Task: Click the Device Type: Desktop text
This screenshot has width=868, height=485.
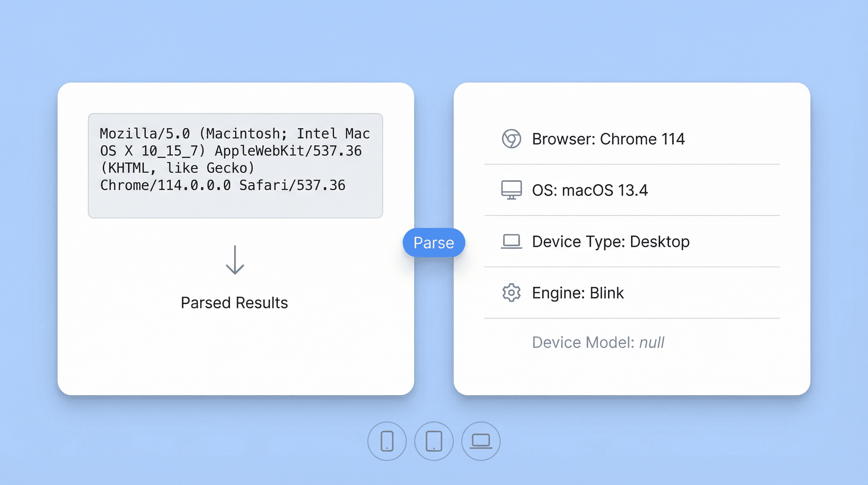Action: tap(611, 242)
